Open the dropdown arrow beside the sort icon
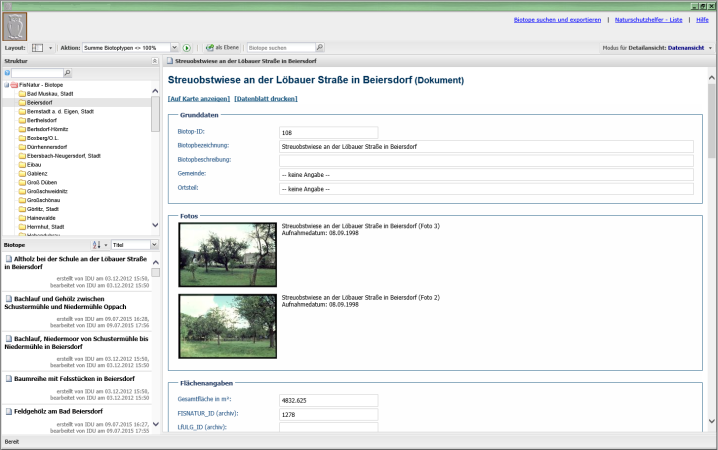The width and height of the screenshot is (718, 450). [x=106, y=245]
